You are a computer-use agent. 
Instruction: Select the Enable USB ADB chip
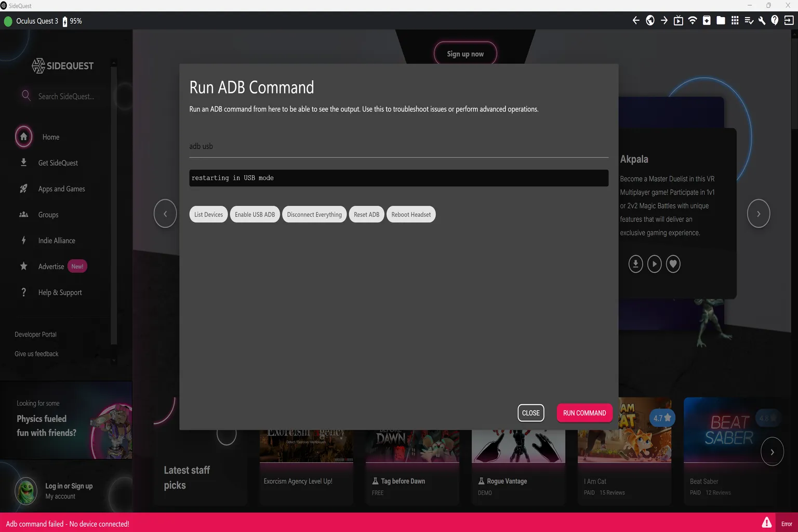[255, 215]
